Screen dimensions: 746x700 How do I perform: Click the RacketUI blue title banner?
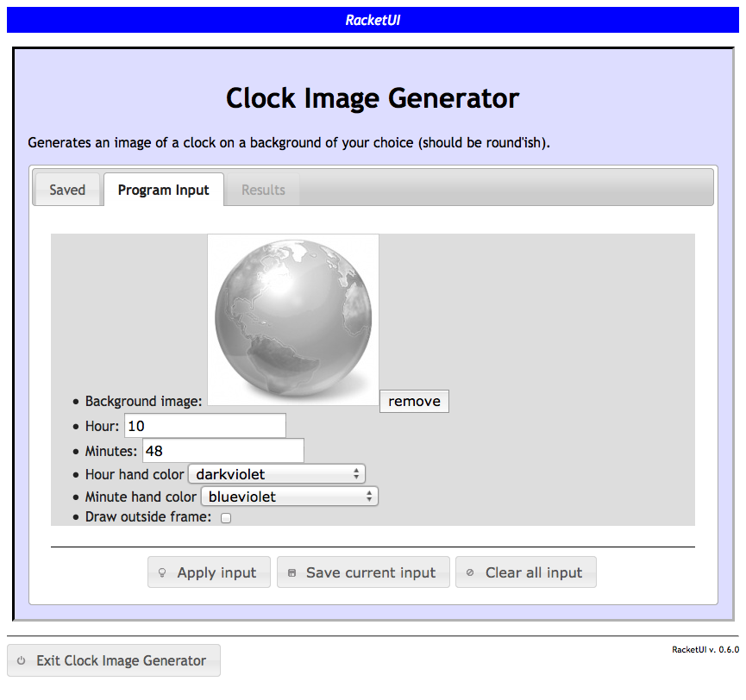(373, 20)
